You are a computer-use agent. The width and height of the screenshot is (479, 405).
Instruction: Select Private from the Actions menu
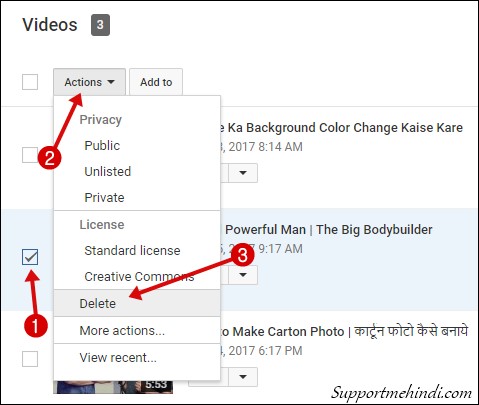click(x=137, y=198)
